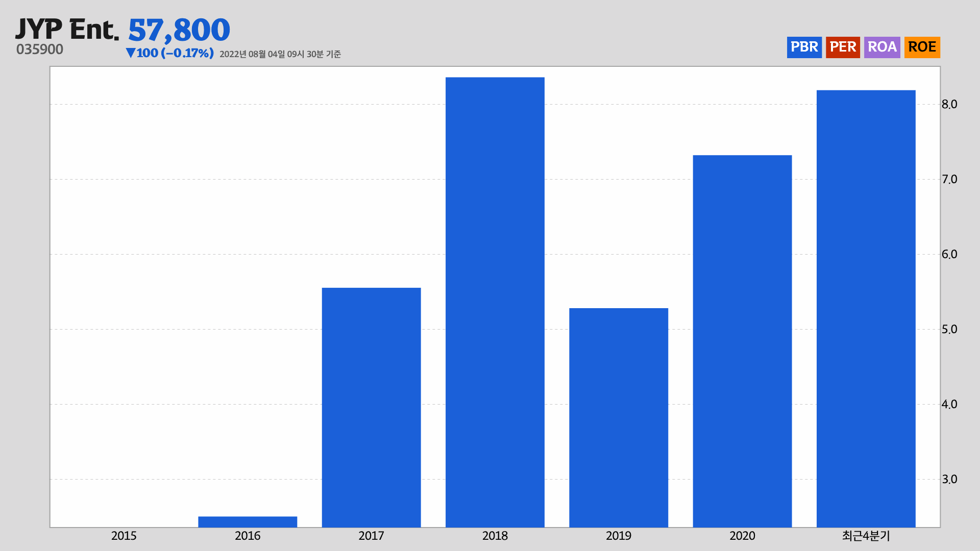Image resolution: width=980 pixels, height=551 pixels.
Task: Open the ROA metric tab
Action: 882,47
